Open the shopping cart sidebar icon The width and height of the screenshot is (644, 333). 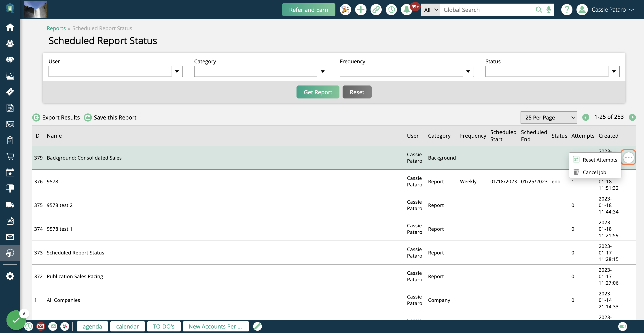click(x=10, y=156)
